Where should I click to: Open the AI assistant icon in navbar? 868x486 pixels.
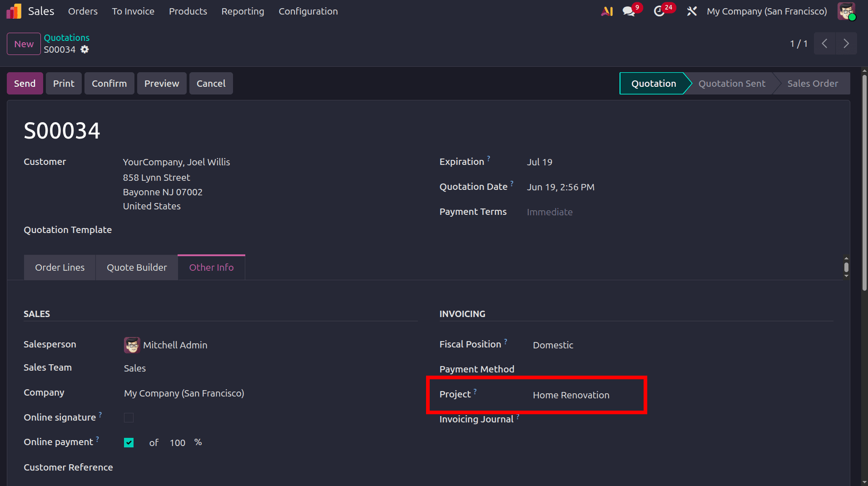coord(607,11)
